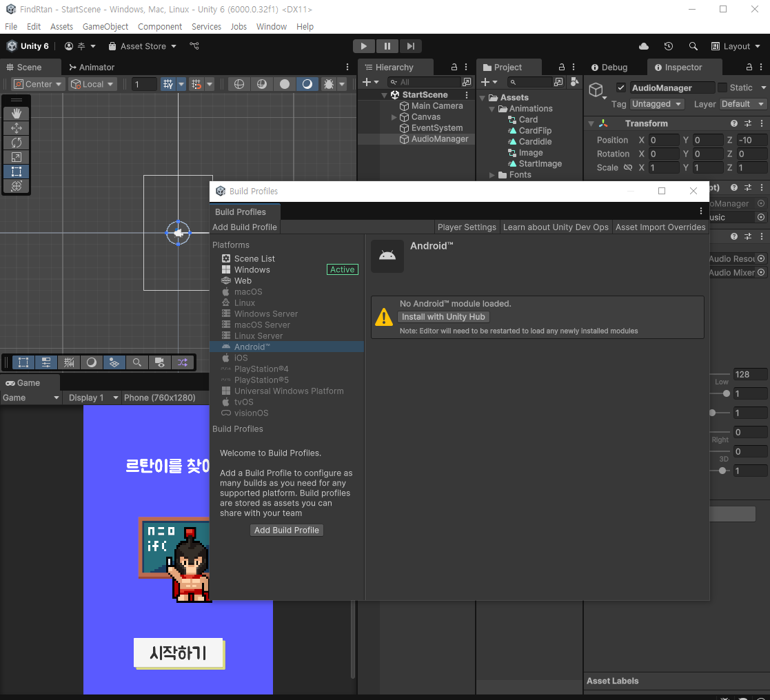Screen dimensions: 770x700
Task: Select the Scale tool
Action: [17, 157]
